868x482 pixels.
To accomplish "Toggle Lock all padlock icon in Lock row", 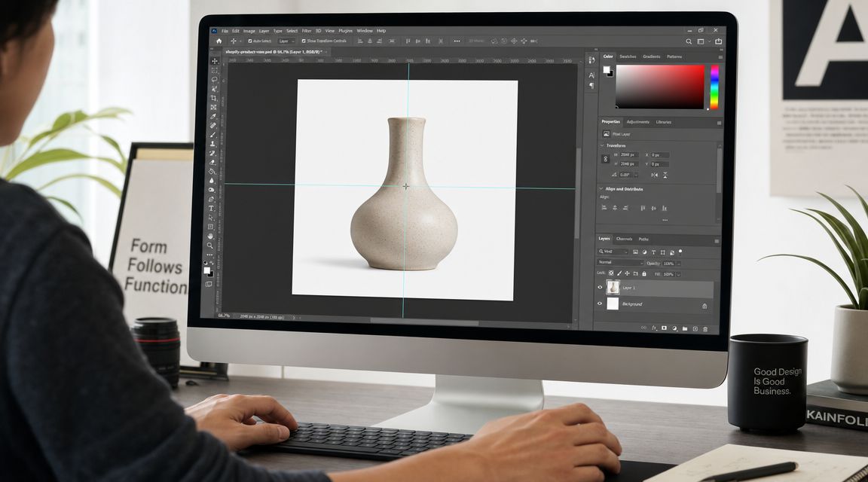I will (643, 274).
